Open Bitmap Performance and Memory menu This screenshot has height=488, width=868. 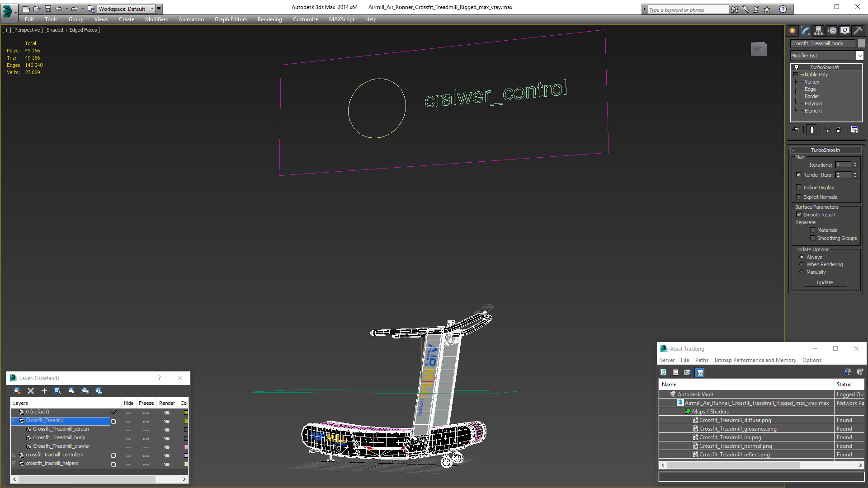pos(755,360)
